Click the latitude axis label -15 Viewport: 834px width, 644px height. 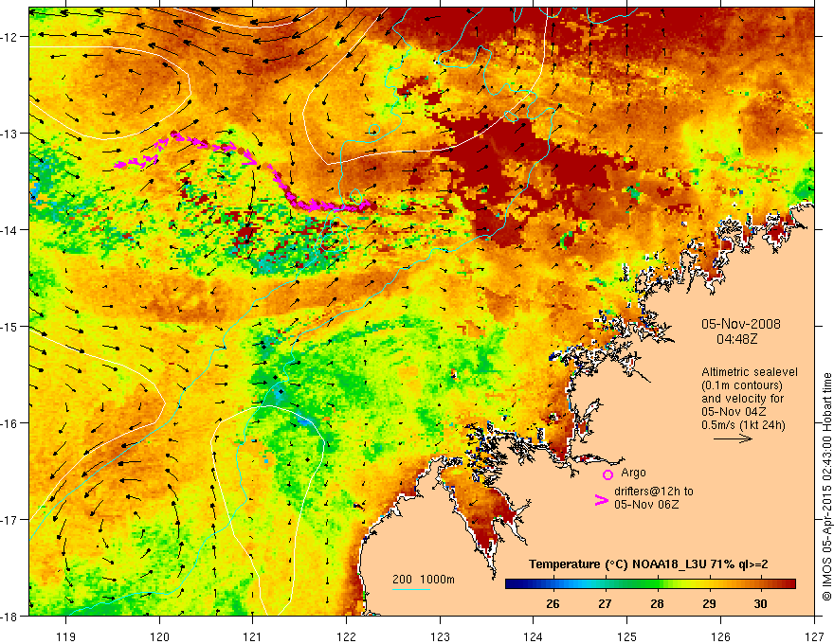coord(9,326)
